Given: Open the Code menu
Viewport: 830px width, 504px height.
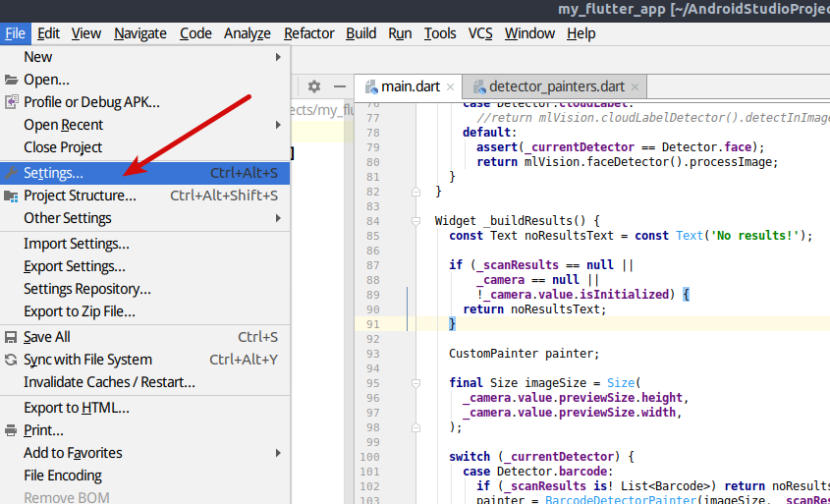Looking at the screenshot, I should point(195,33).
